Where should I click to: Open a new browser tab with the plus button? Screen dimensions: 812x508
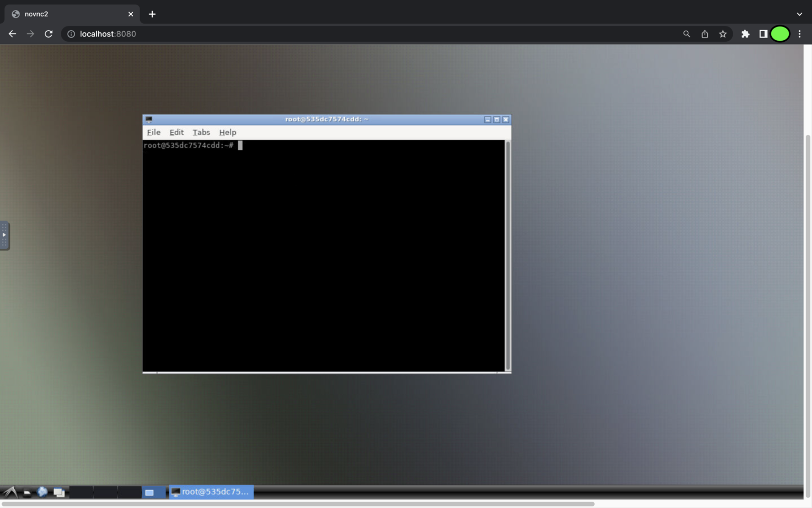[152, 14]
